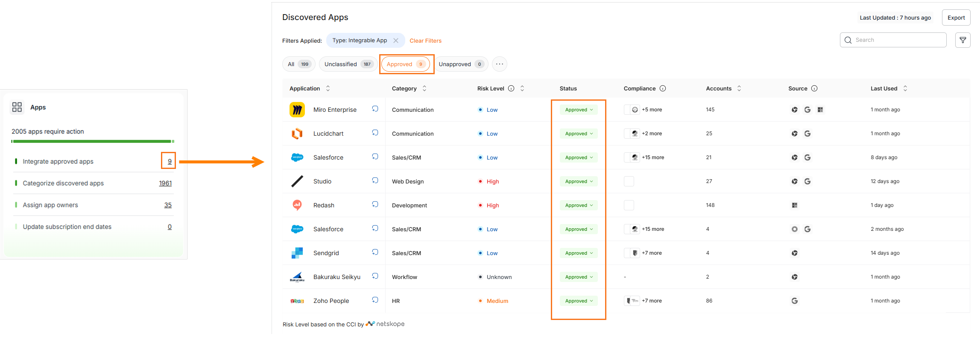Click the Clear Filters link
The height and width of the screenshot is (349, 980).
click(425, 41)
